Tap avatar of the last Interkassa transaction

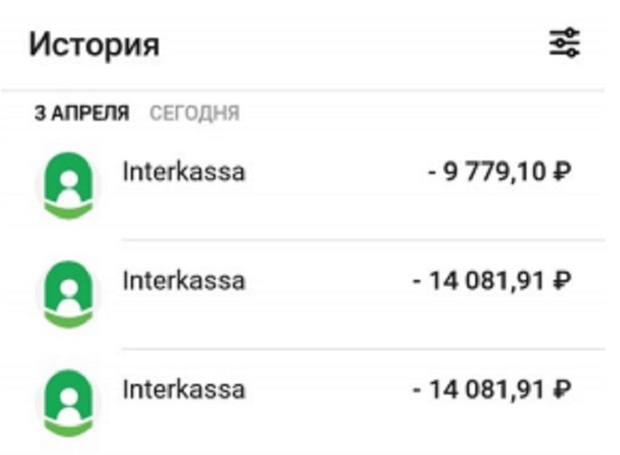click(69, 403)
